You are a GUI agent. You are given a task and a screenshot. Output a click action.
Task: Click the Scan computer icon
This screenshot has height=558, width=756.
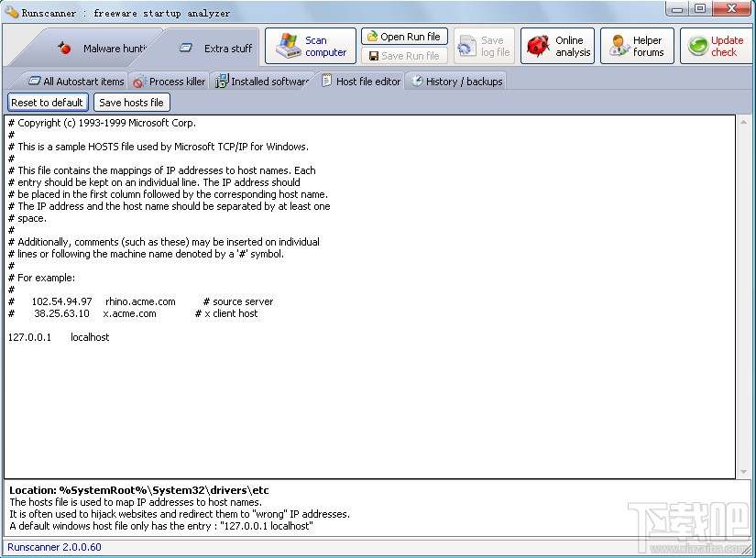click(x=287, y=45)
